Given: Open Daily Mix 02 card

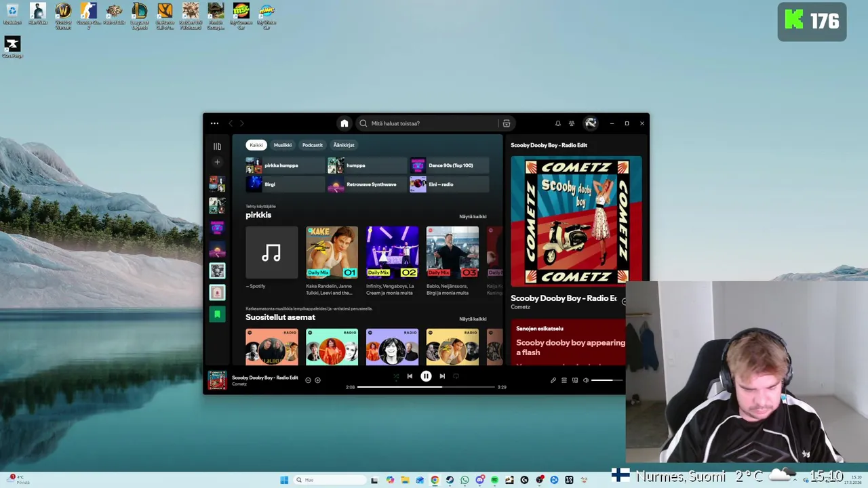Looking at the screenshot, I should coord(392,261).
